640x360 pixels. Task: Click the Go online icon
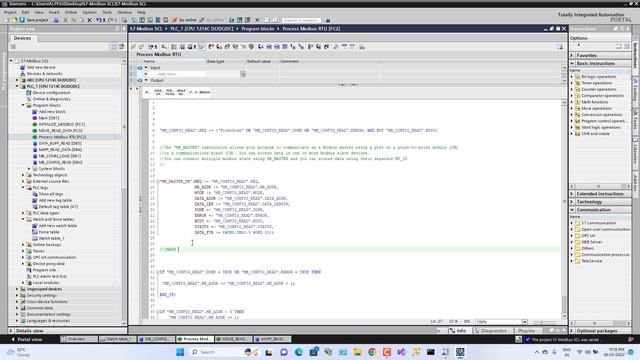click(x=175, y=20)
